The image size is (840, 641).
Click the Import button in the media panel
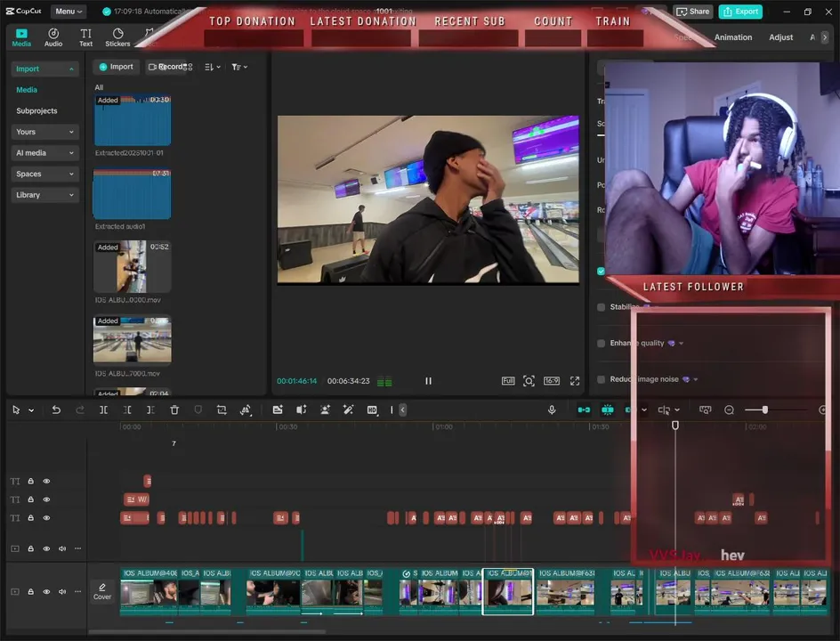coord(117,67)
